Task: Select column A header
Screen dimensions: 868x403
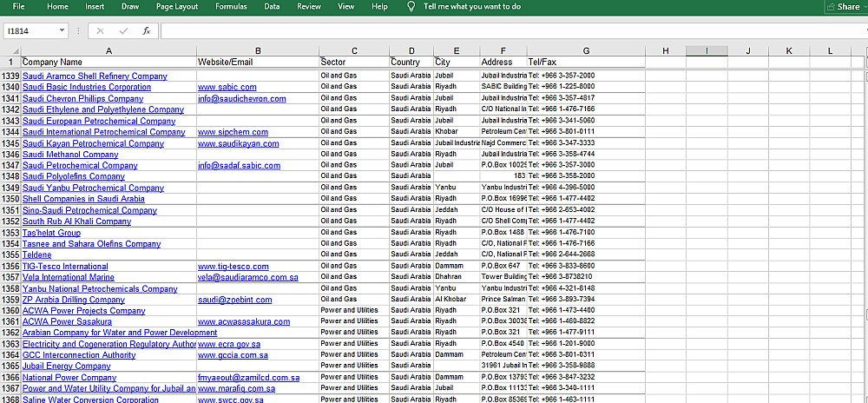Action: tap(108, 51)
